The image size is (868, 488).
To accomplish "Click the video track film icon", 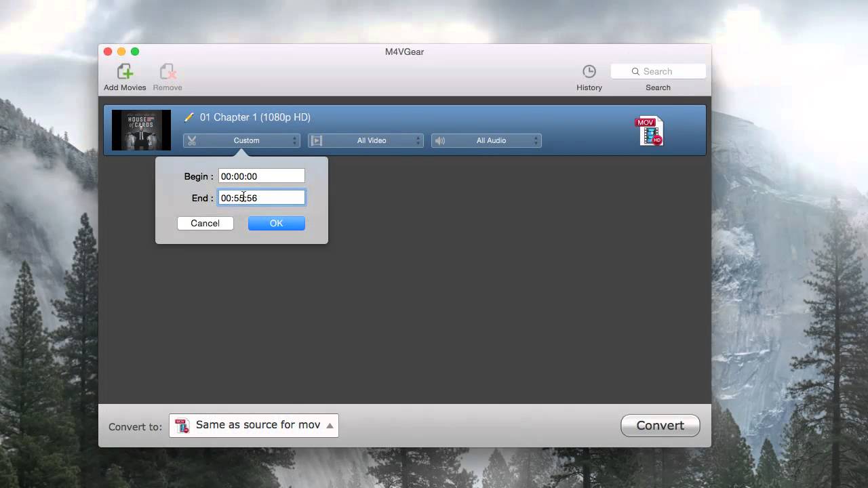I will [317, 140].
